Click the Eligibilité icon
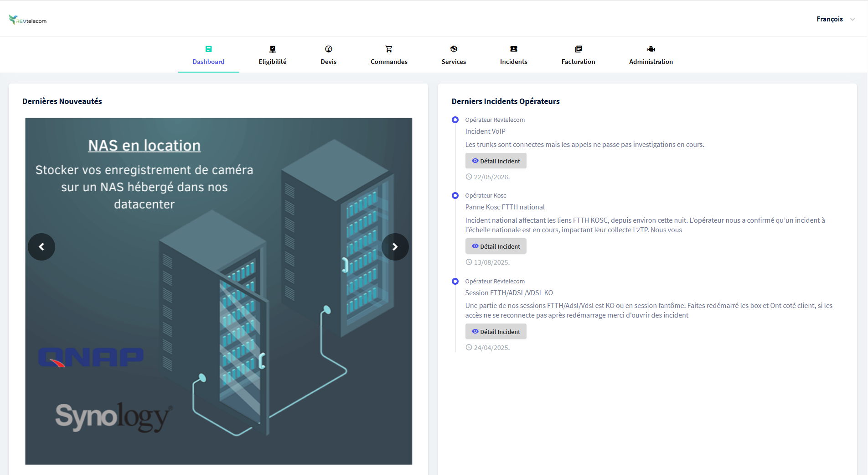 pos(273,49)
